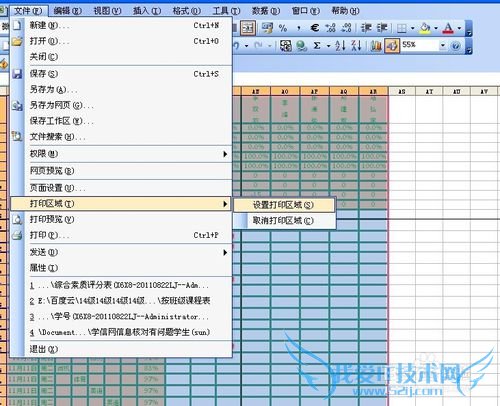Choose 打印(P)... menu entry
500x406 pixels.
coord(121,235)
